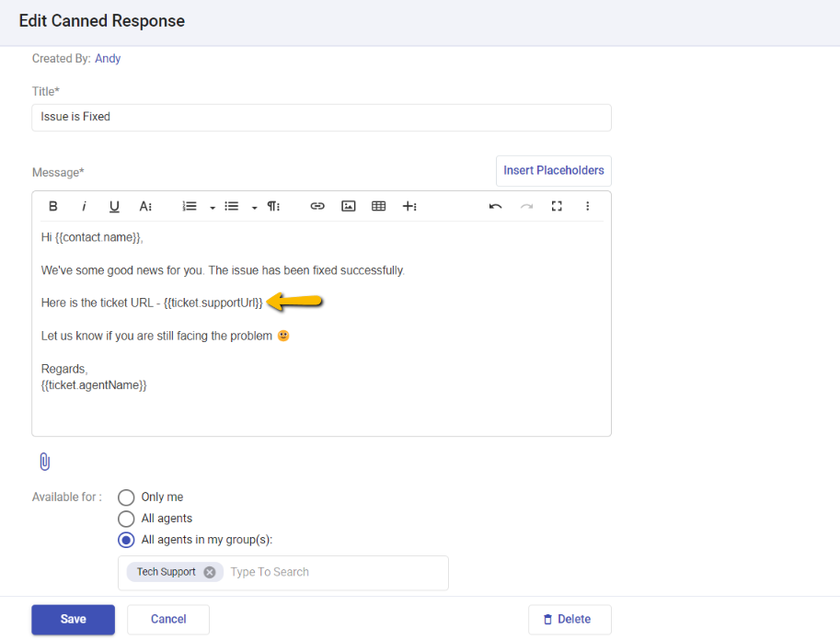
Task: Insert an unordered bullet list
Action: coord(232,206)
